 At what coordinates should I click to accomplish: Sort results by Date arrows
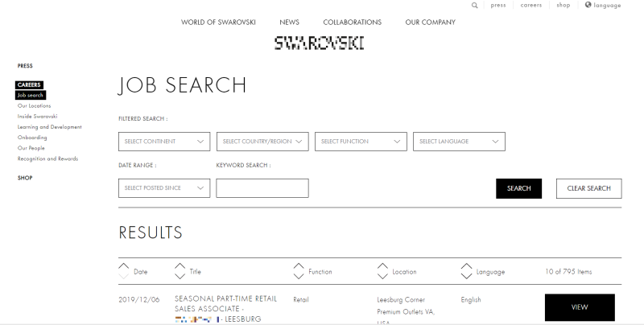(x=124, y=271)
